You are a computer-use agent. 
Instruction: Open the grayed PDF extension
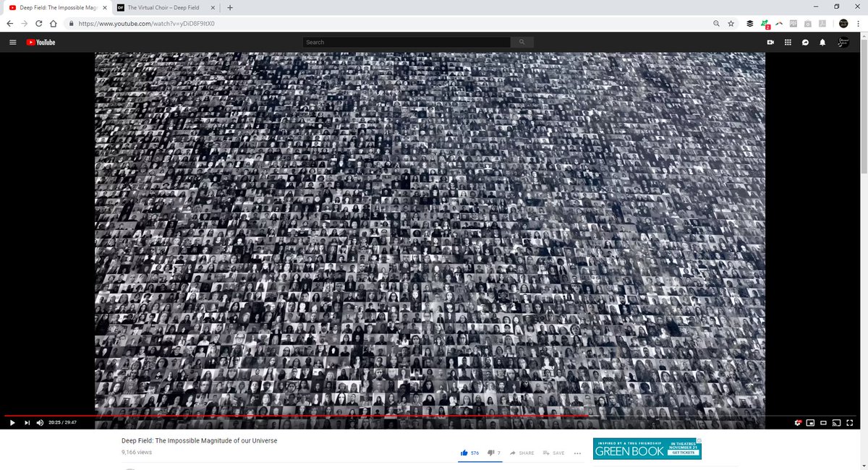pos(793,23)
